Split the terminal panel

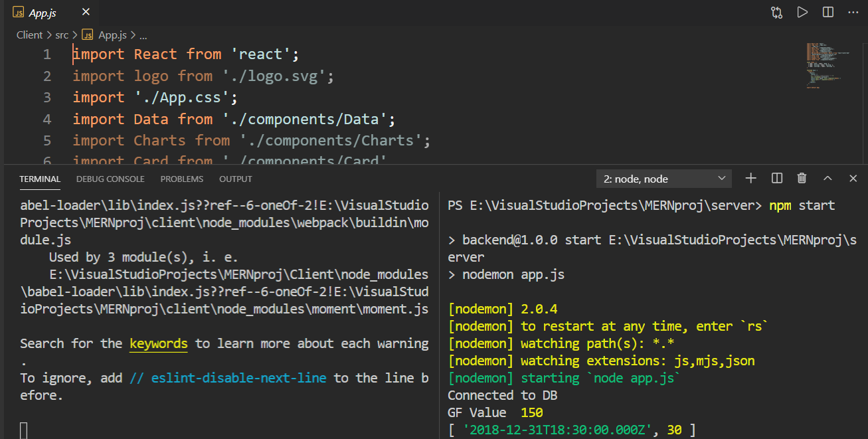776,178
